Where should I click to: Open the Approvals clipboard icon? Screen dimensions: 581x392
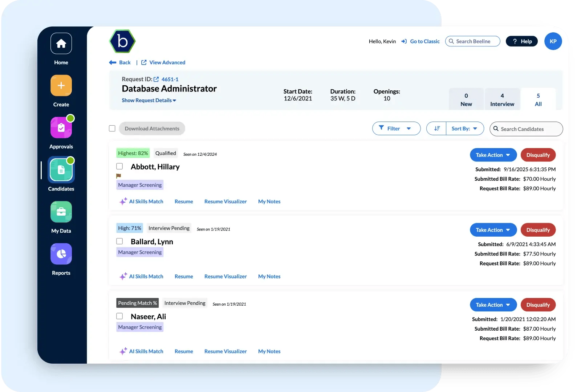click(x=61, y=128)
